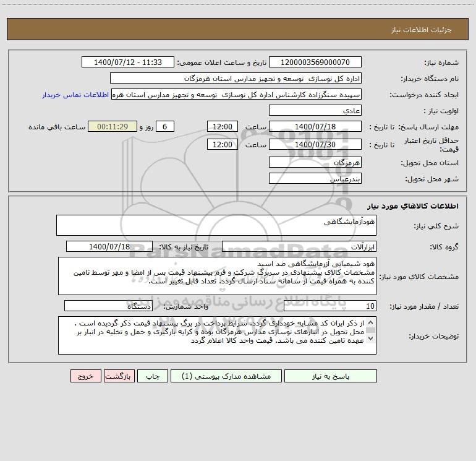Click the مشخصات کالای مورد نیاز label
Viewport: 476px width, 461px height.
419,277
